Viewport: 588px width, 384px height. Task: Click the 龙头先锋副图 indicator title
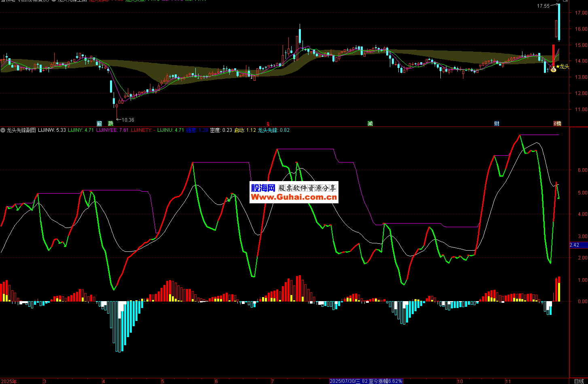click(x=21, y=130)
